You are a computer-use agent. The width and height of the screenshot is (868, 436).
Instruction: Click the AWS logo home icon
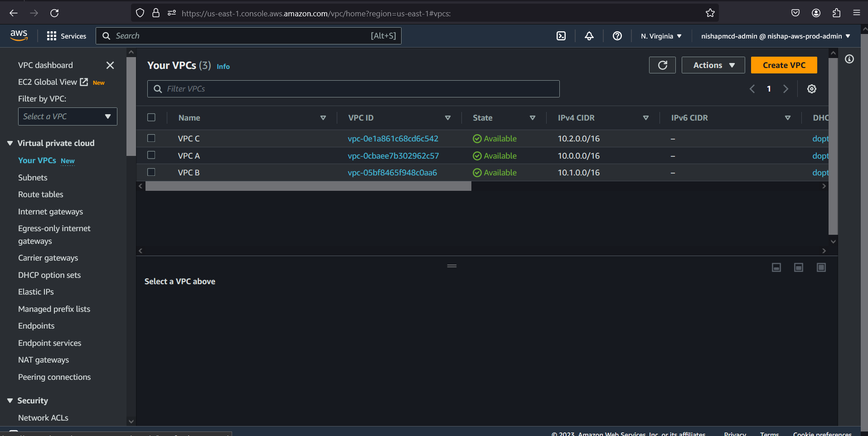click(19, 35)
